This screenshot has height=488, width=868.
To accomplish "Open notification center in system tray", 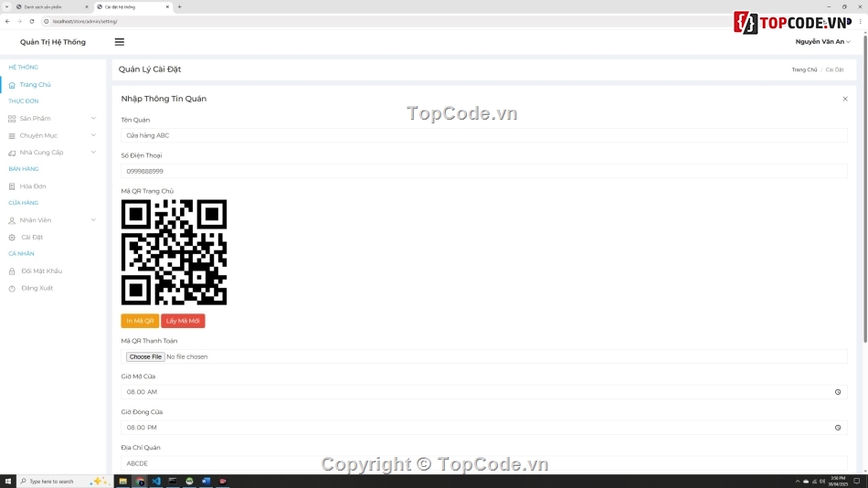I will click(x=857, y=482).
